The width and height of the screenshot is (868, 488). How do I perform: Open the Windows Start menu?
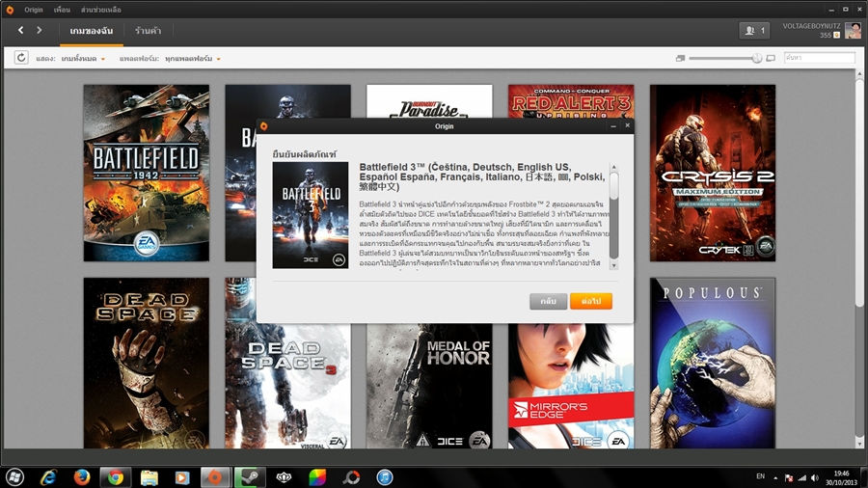tap(14, 477)
